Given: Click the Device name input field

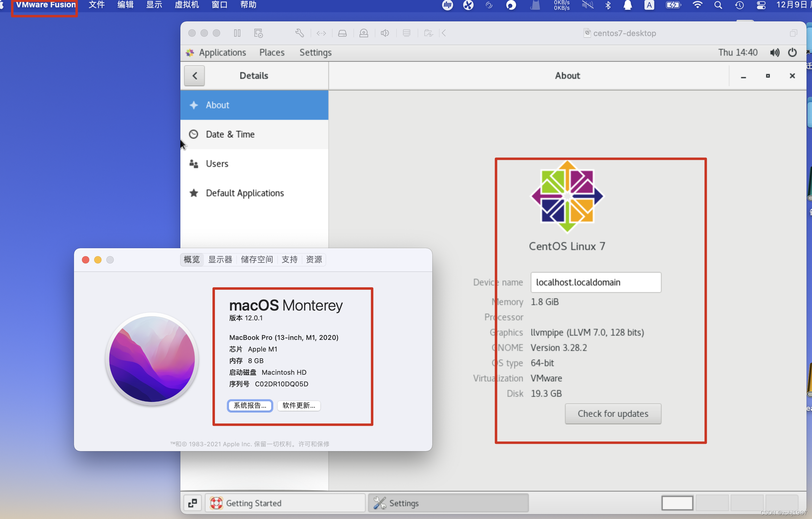Looking at the screenshot, I should pos(596,282).
